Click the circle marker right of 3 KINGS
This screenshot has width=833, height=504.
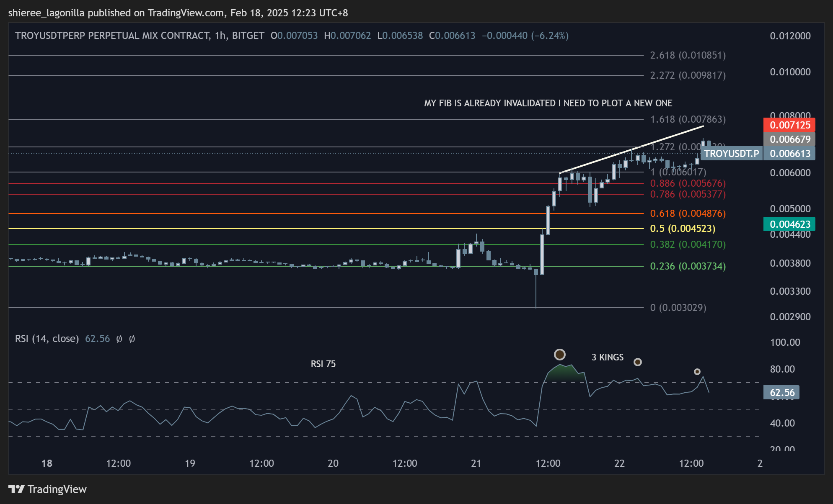click(x=637, y=362)
